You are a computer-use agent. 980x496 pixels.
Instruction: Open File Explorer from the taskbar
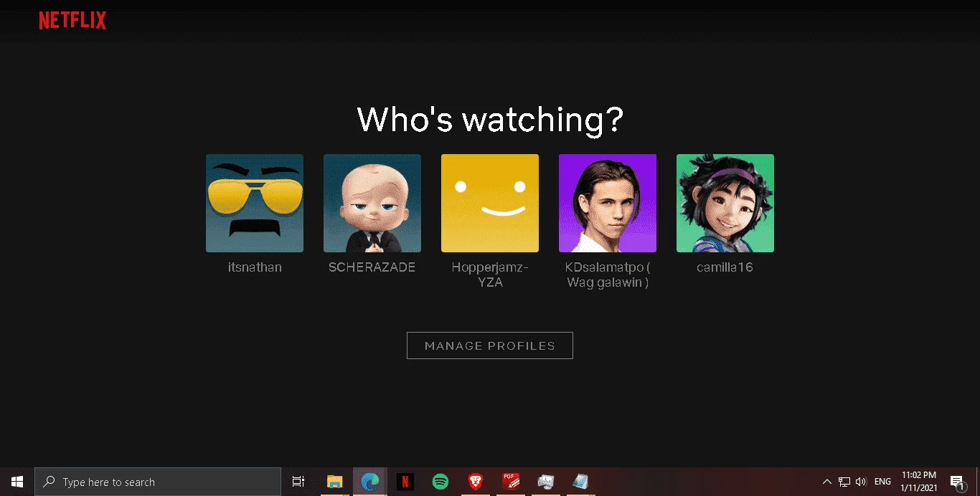coord(335,482)
